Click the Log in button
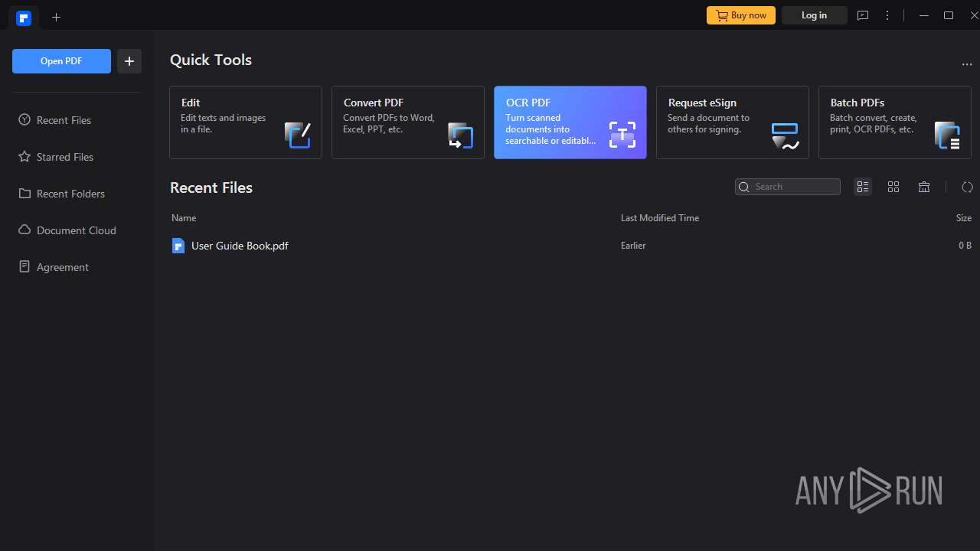The height and width of the screenshot is (551, 980). [814, 15]
